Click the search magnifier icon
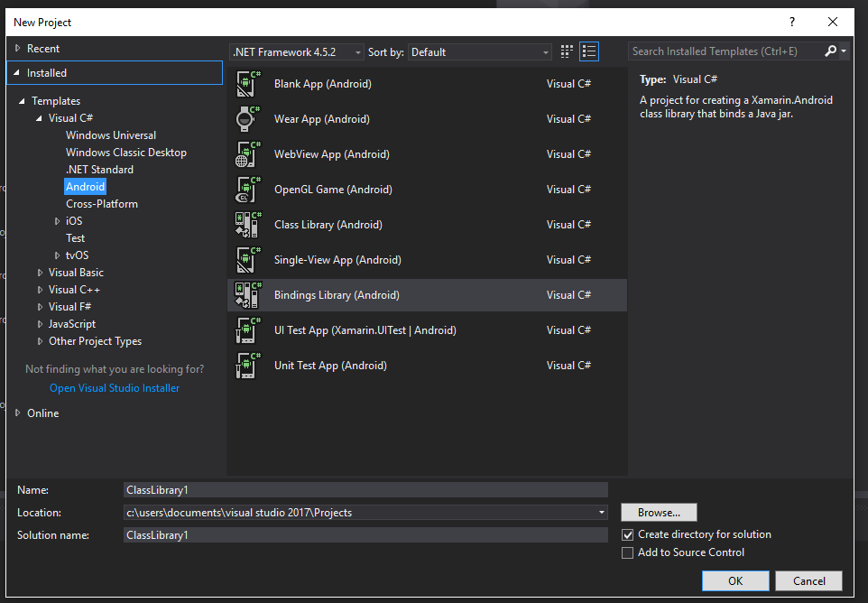Screen dimensions: 868x603 coord(830,51)
